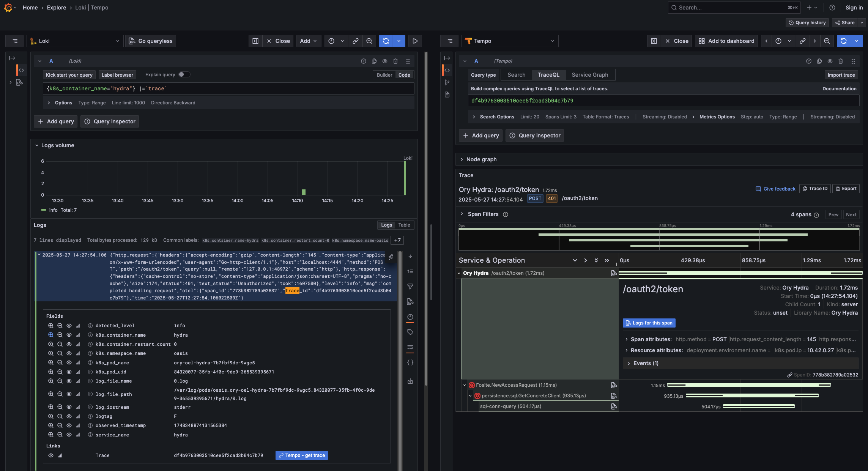Switch the Logs view to Table mode
The width and height of the screenshot is (868, 471).
[x=404, y=225]
